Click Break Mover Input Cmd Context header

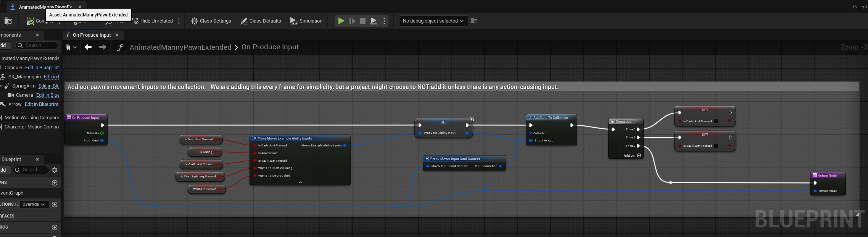464,159
